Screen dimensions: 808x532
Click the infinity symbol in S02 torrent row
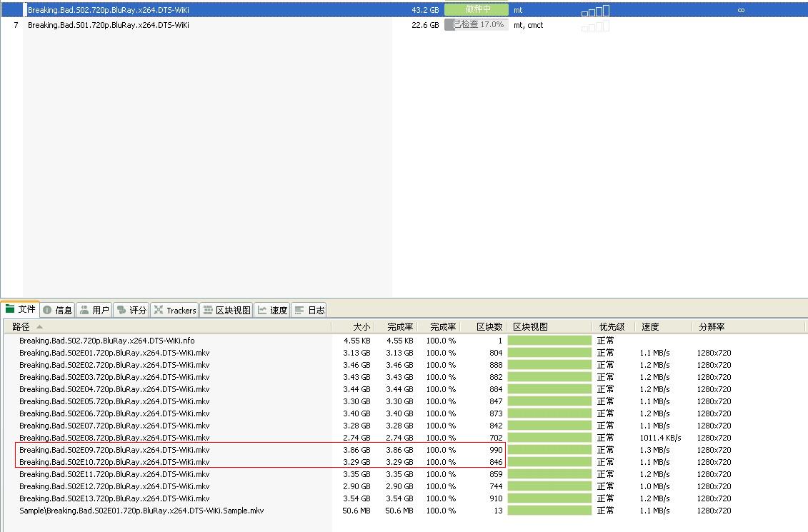pyautogui.click(x=741, y=10)
